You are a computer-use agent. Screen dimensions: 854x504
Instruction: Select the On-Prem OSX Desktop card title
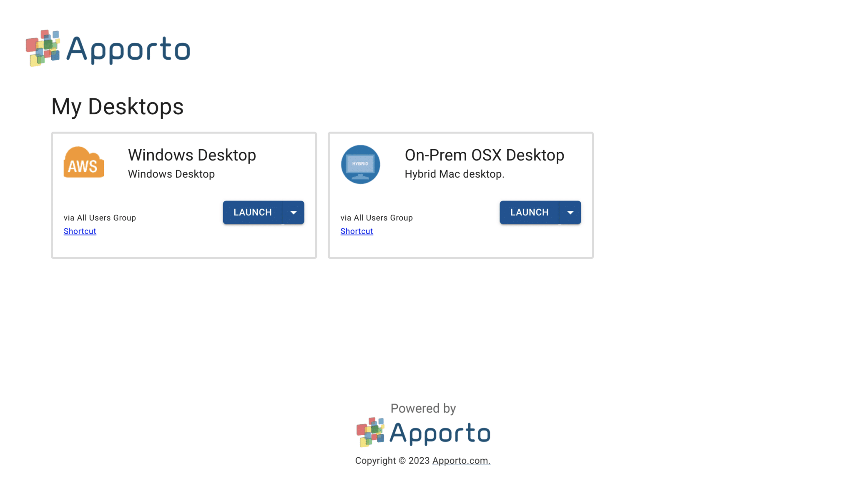pos(484,155)
